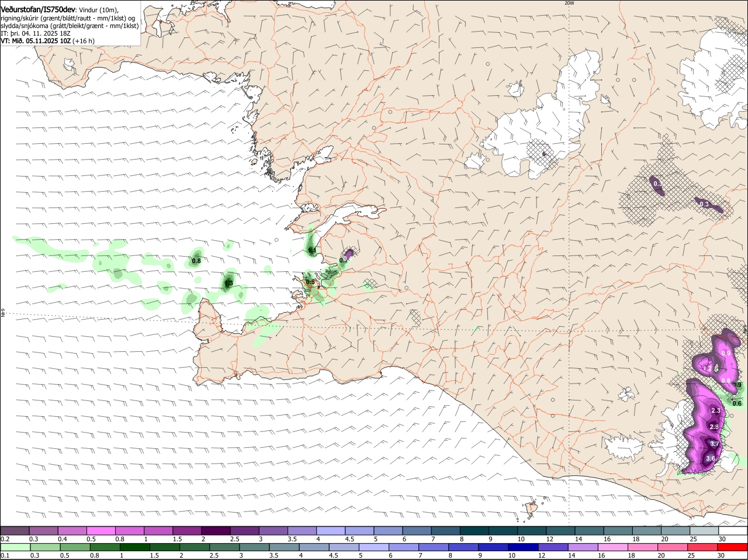Pick the upper scale's first swatch at 0.2
The image size is (748, 560).
[x=15, y=530]
